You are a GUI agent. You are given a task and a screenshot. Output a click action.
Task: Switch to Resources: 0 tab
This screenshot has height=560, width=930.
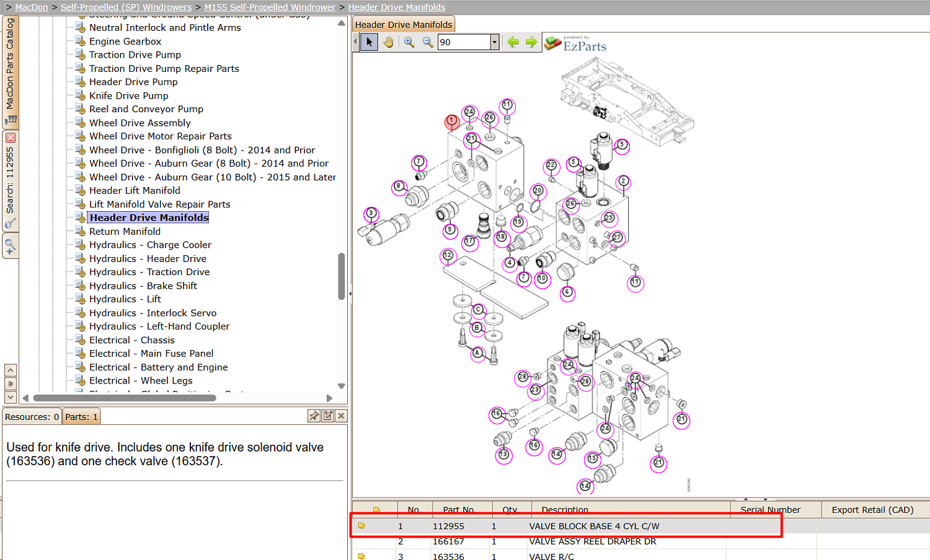(x=32, y=417)
